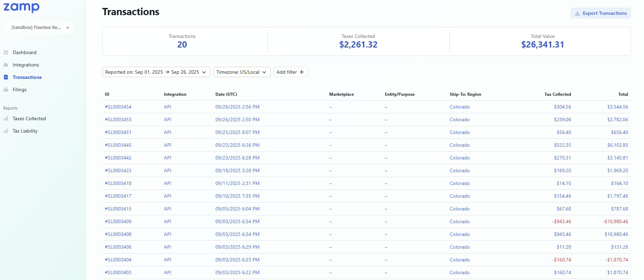Click the Filings sidebar icon
The image size is (644, 280).
6,90
